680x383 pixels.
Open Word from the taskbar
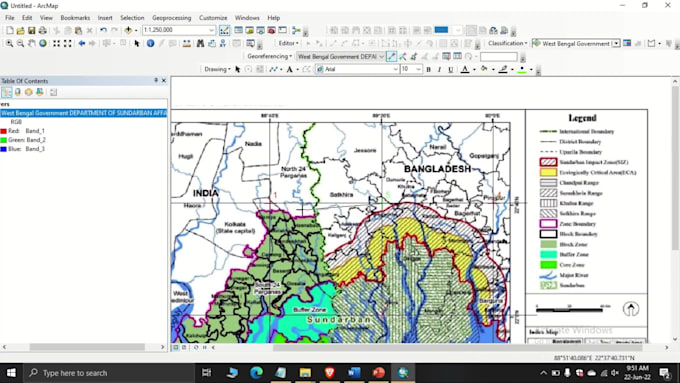click(354, 373)
